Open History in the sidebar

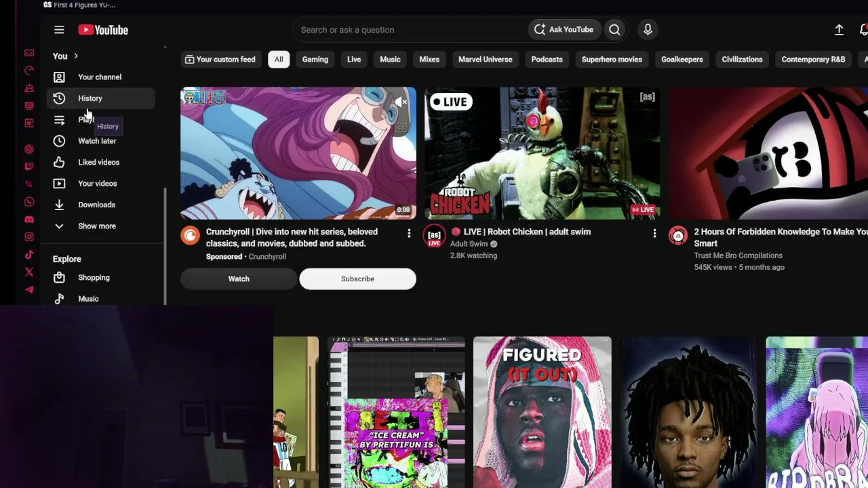[x=100, y=98]
